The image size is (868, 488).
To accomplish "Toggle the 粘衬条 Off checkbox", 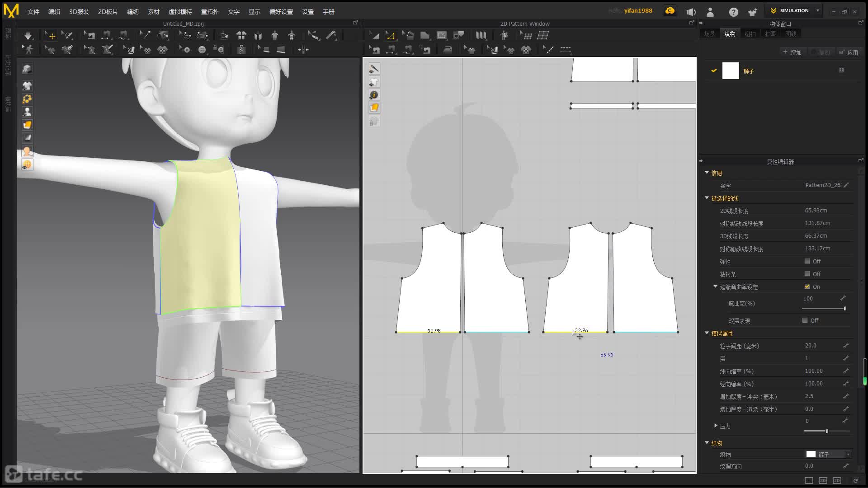I will click(807, 274).
